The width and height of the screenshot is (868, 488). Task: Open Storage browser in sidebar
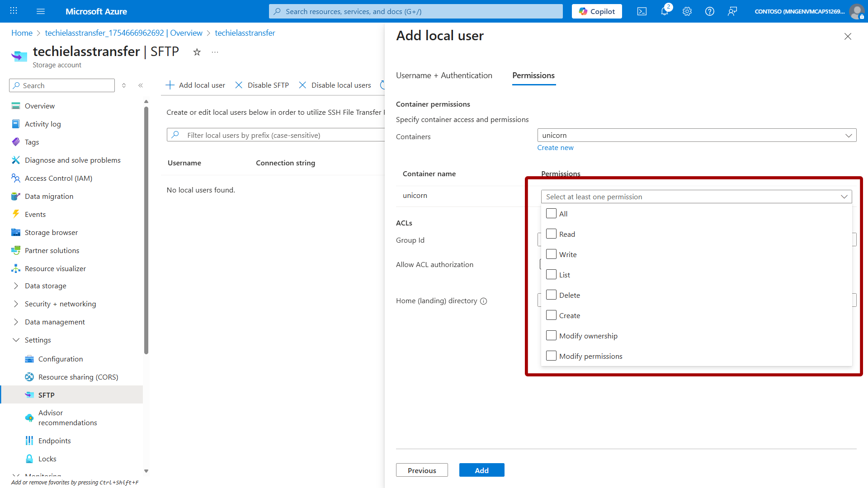coord(51,232)
